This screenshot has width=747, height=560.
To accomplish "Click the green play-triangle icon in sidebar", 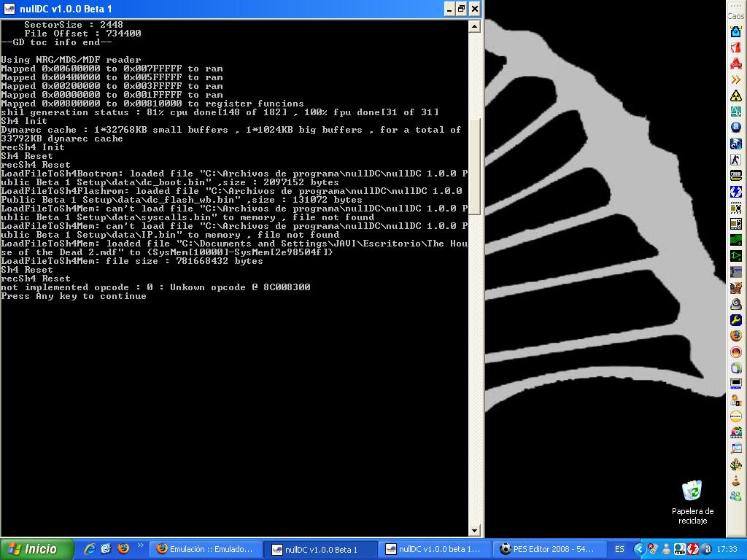I will [736, 256].
